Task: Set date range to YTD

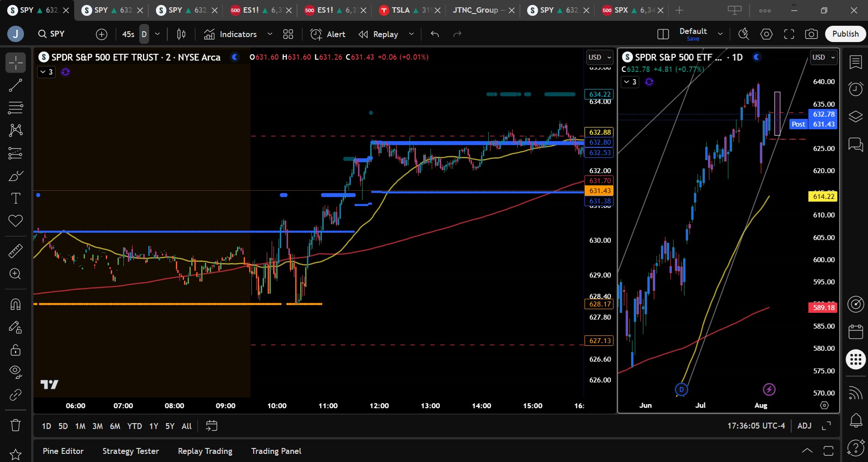Action: coord(134,426)
